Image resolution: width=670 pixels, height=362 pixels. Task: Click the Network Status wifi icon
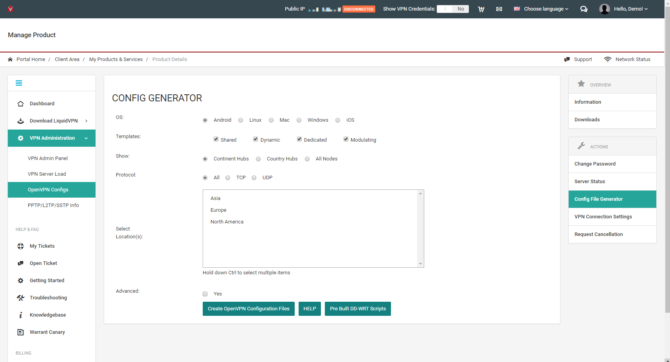pos(607,59)
